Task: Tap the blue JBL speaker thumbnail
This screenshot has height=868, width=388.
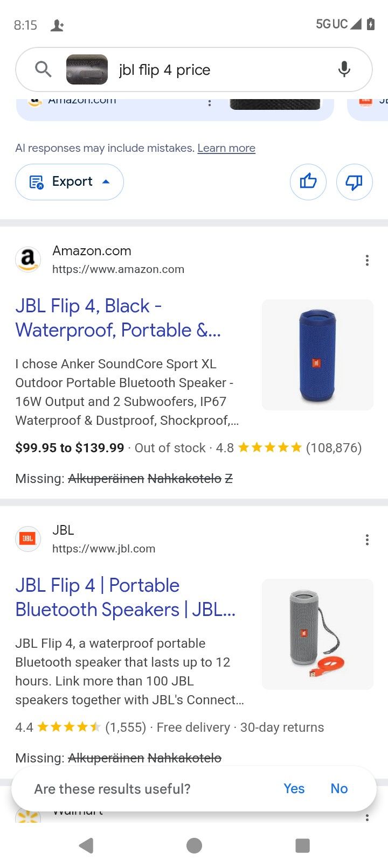Action: click(x=317, y=355)
